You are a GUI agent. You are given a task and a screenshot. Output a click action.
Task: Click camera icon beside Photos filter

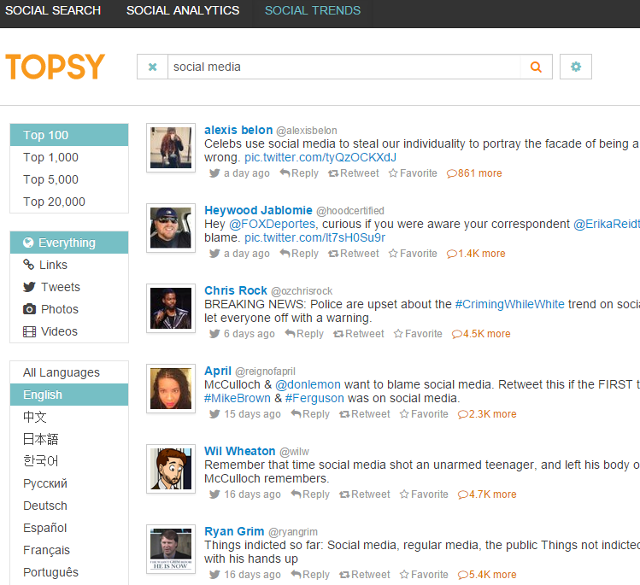click(29, 309)
